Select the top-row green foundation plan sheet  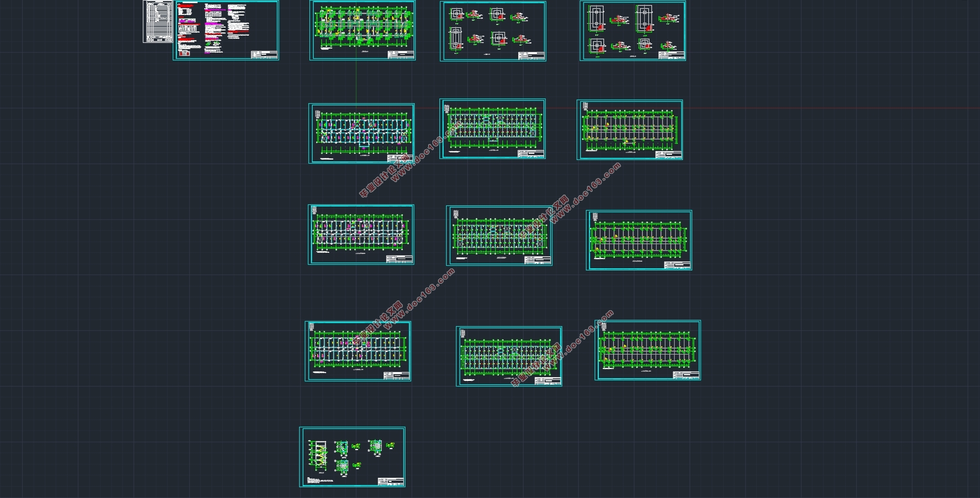(363, 30)
